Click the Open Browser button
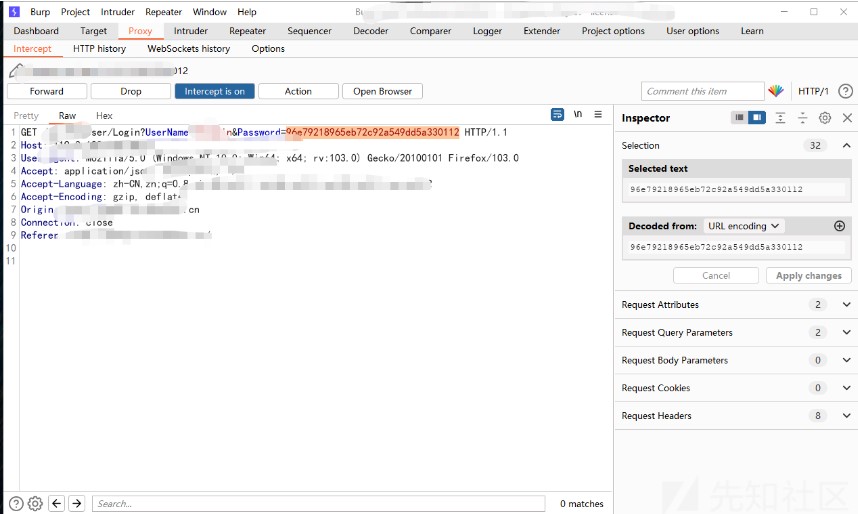858x514 pixels. tap(382, 91)
